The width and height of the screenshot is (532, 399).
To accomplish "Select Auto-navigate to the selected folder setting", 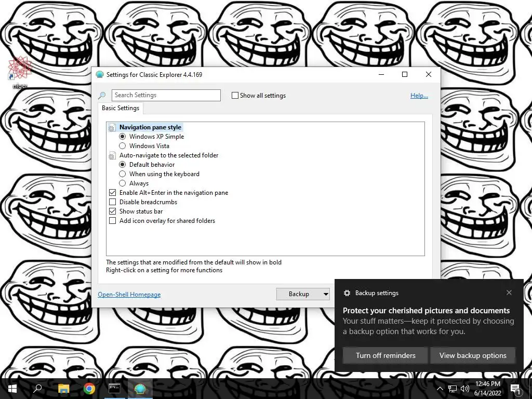I will point(169,155).
